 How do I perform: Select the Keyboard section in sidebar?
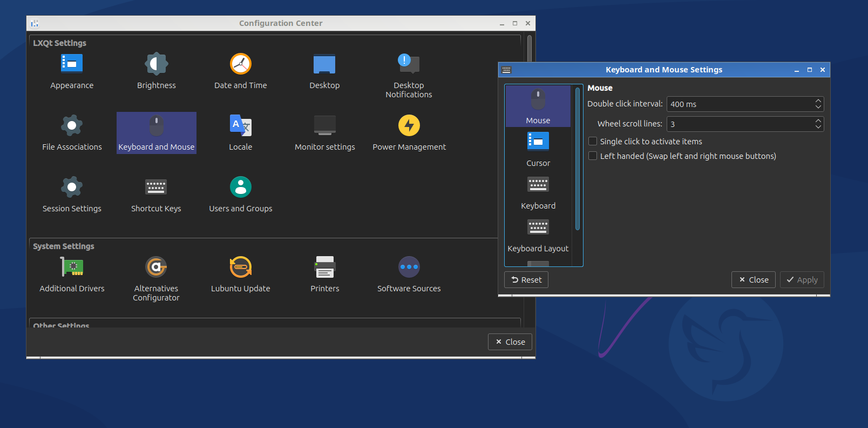(538, 191)
